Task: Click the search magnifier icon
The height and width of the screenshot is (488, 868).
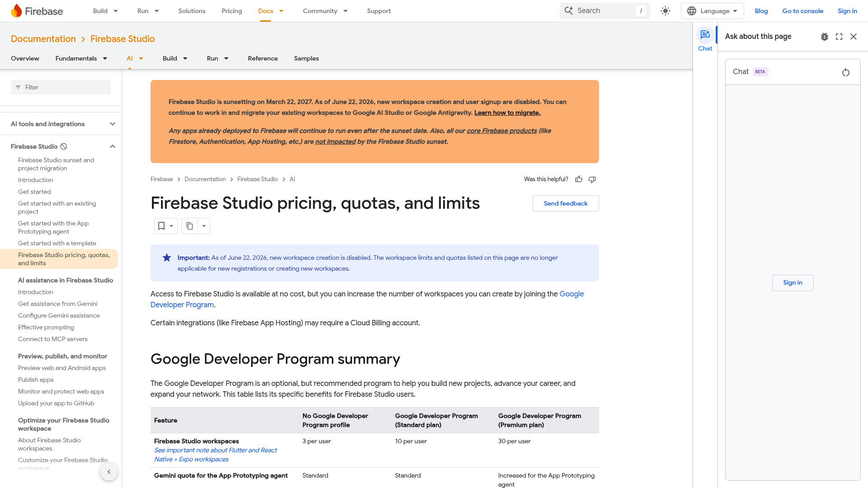Action: click(569, 11)
